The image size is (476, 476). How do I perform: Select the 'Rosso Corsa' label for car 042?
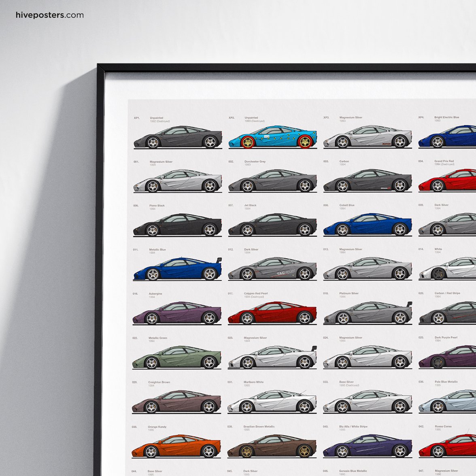[x=443, y=426]
